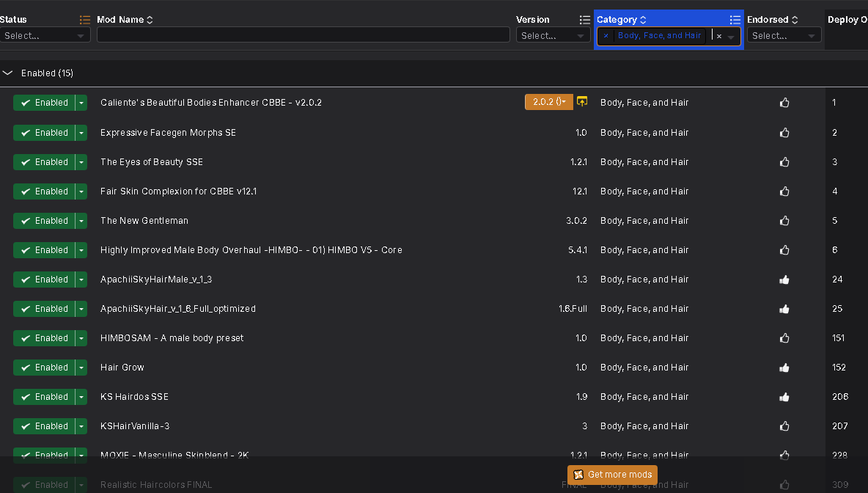Disable ApachiiSkyHairMale_v_1_3
868x493 pixels.
pyautogui.click(x=44, y=280)
